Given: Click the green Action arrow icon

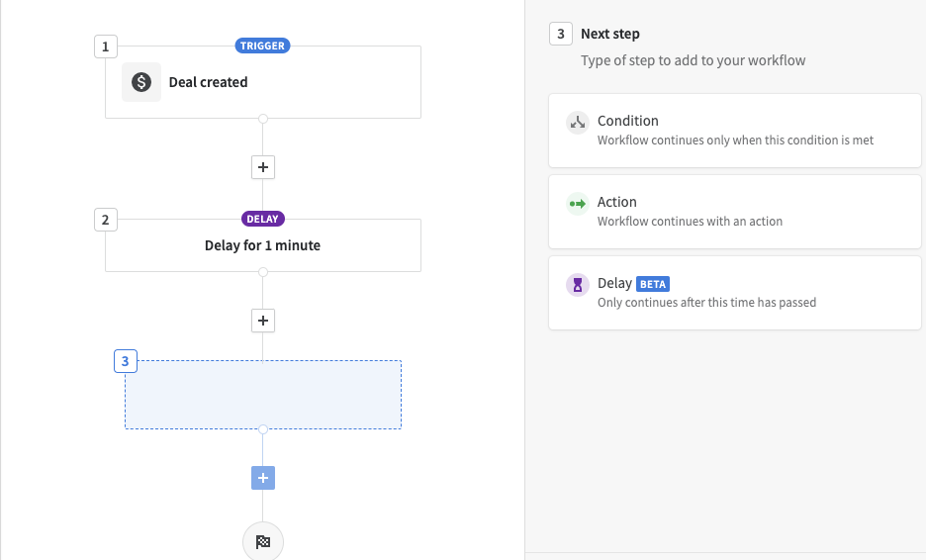Looking at the screenshot, I should 578,204.
